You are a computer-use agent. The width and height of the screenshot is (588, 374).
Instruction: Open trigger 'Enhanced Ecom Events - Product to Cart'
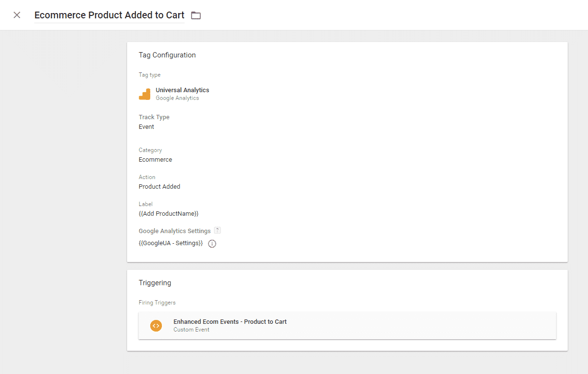(x=347, y=325)
